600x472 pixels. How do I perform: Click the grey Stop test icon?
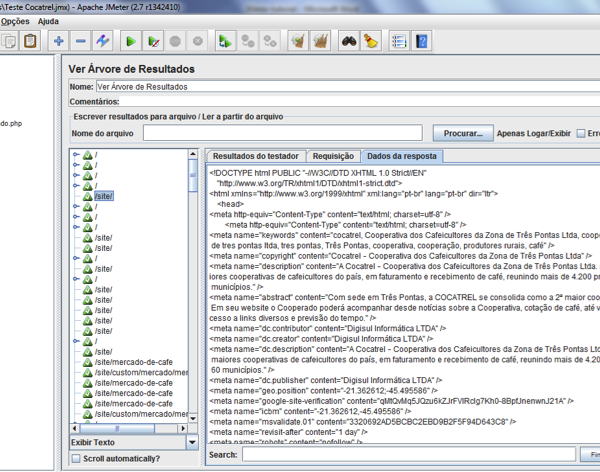[x=175, y=41]
